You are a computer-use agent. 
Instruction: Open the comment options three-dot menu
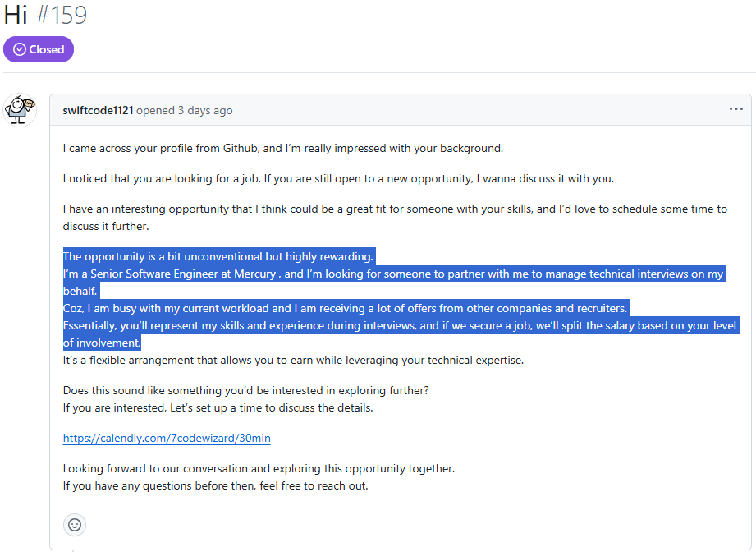[735, 109]
